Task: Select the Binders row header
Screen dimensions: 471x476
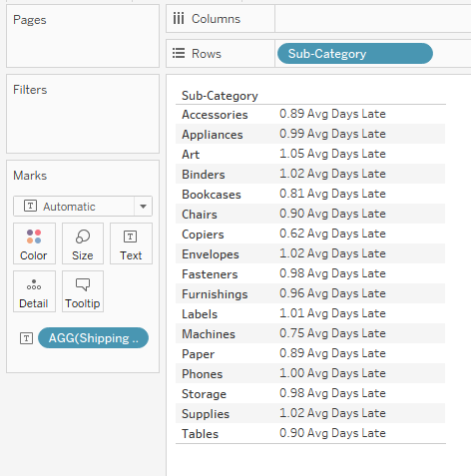Action: pos(204,175)
